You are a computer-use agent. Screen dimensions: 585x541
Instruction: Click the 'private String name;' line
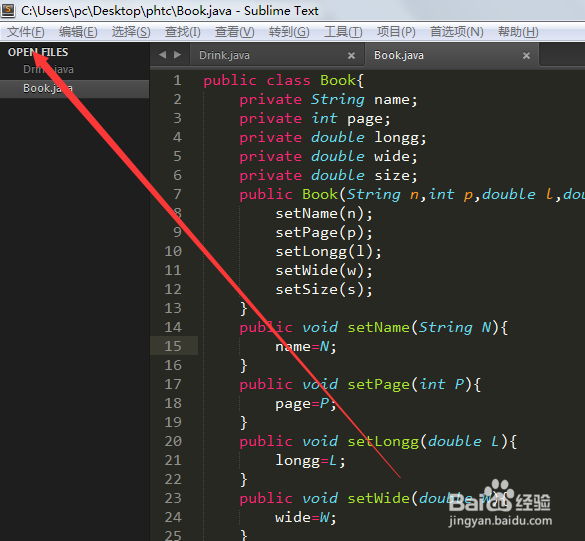click(x=328, y=100)
